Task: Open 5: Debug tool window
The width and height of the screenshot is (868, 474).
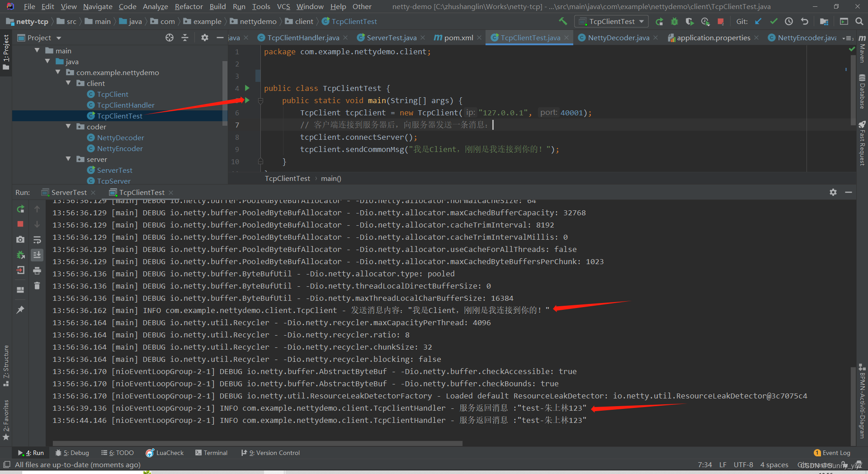Action: pyautogui.click(x=72, y=453)
